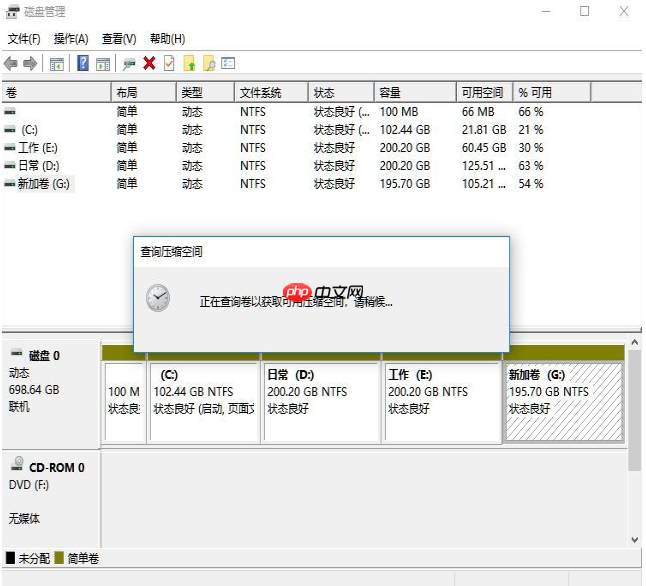
Task: Click the drive icon beside (C:) in list
Action: tap(10, 129)
